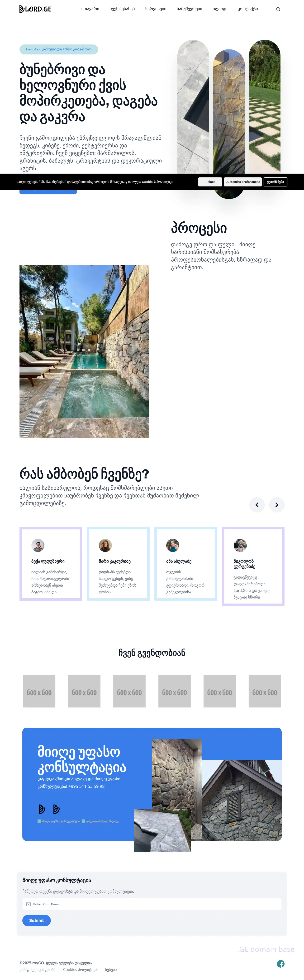304x980 pixels.
Task: Reject cookies in the banner
Action: click(x=210, y=182)
